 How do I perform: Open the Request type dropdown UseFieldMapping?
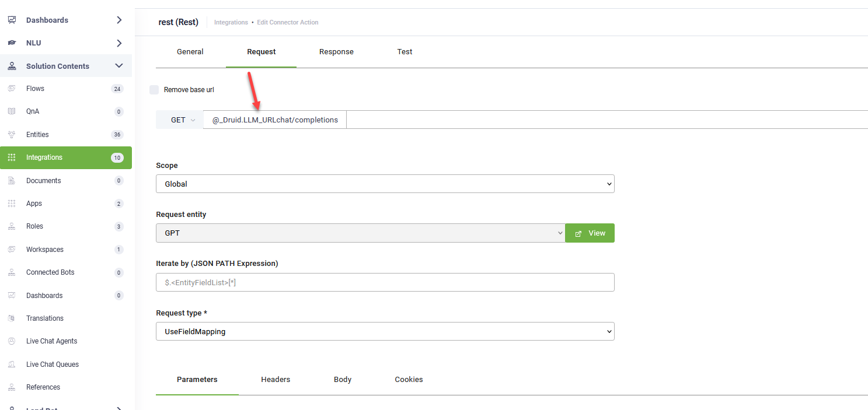pyautogui.click(x=385, y=331)
